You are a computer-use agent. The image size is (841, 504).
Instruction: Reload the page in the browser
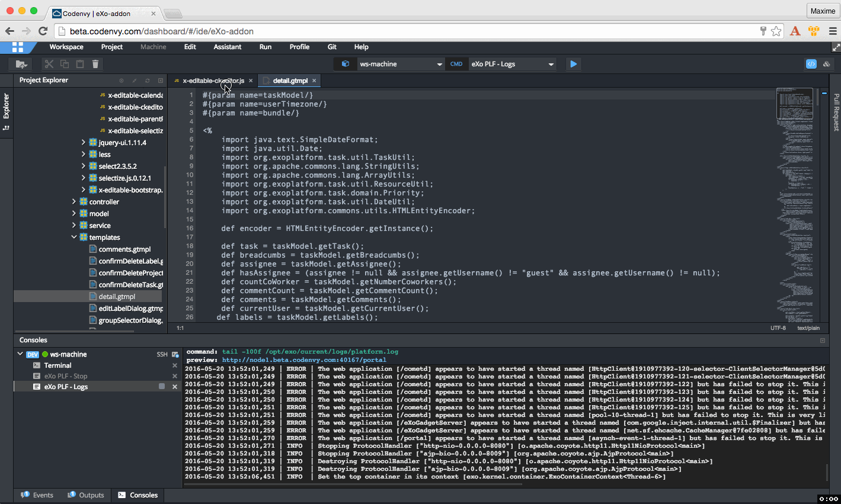43,31
